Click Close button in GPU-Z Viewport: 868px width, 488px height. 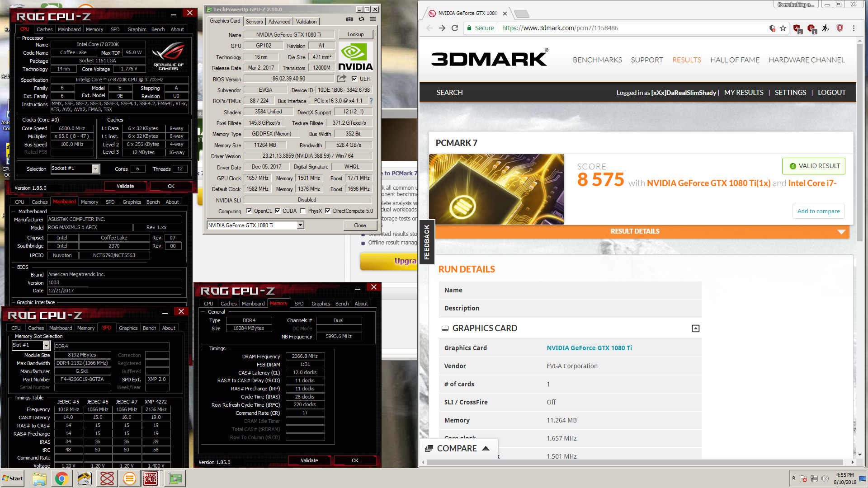[360, 225]
